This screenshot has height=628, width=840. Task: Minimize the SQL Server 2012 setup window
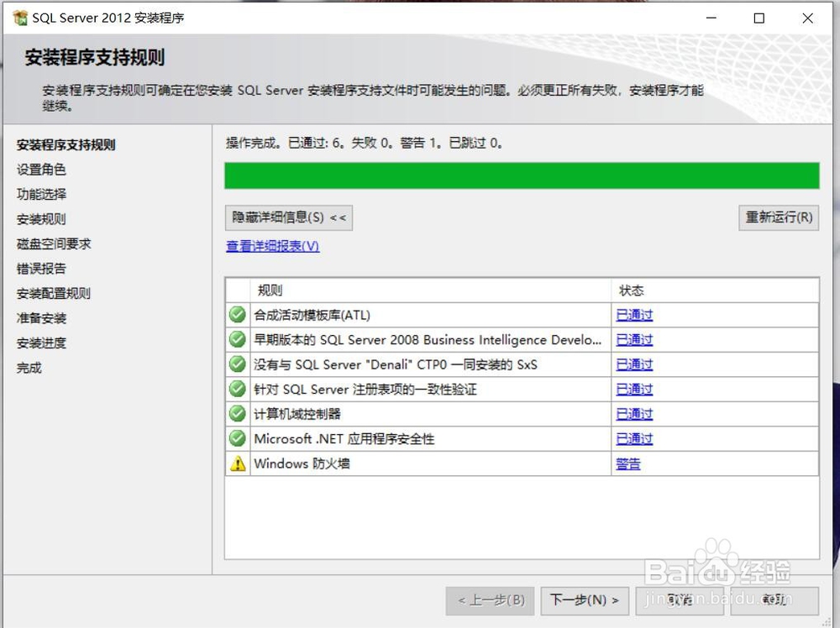pos(711,18)
